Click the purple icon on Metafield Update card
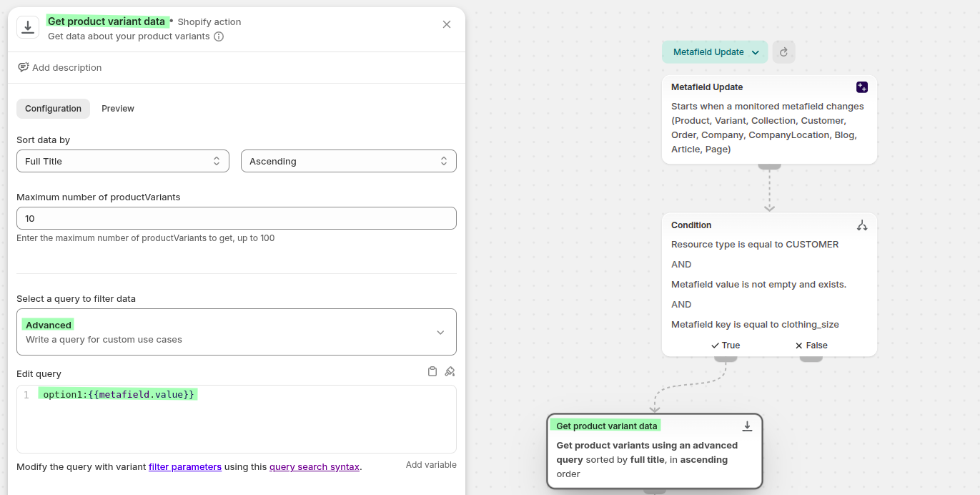Image resolution: width=980 pixels, height=495 pixels. (x=862, y=87)
